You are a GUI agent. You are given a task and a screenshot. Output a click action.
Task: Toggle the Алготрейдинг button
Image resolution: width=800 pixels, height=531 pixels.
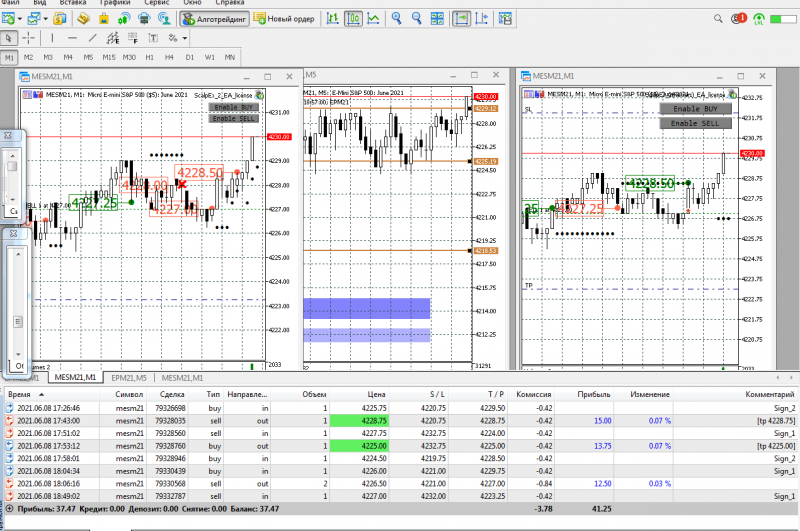[x=214, y=19]
